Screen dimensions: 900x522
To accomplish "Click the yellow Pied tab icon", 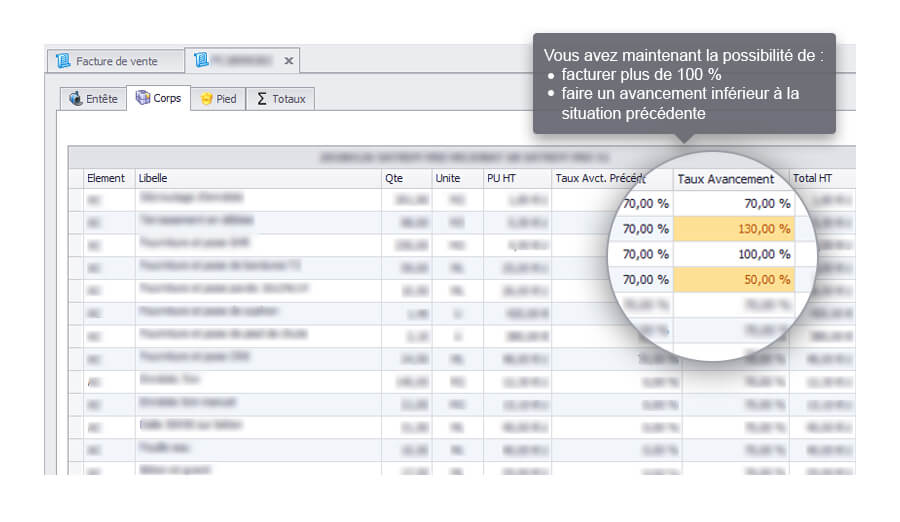I will [x=206, y=99].
